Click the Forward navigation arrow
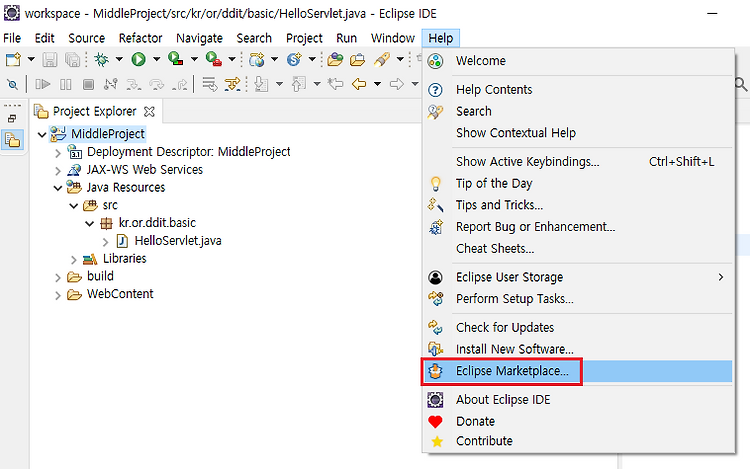 click(x=397, y=85)
